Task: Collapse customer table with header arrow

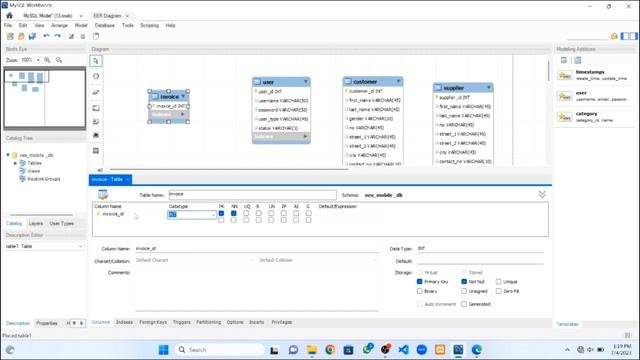Action: click(398, 81)
